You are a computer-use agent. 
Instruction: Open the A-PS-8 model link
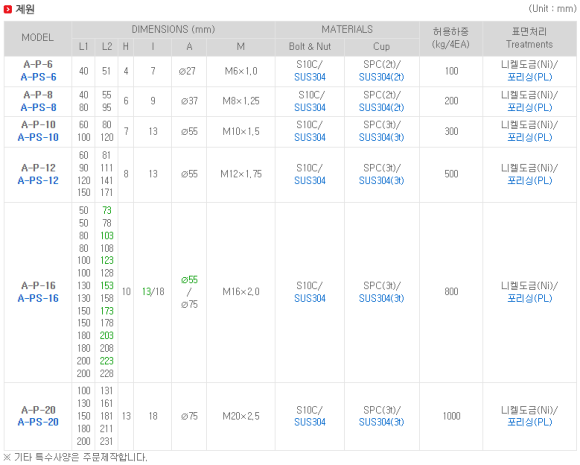point(38,107)
